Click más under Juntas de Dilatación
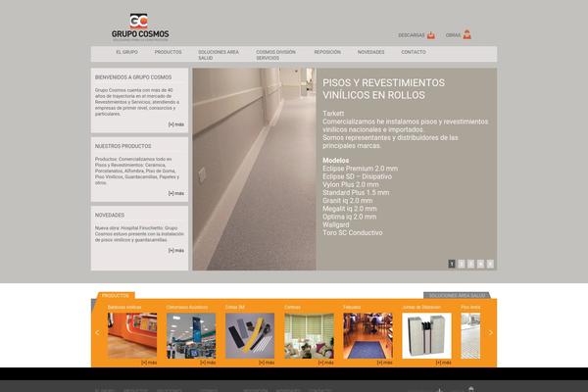Image resolution: width=588 pixels, height=392 pixels. [444, 363]
